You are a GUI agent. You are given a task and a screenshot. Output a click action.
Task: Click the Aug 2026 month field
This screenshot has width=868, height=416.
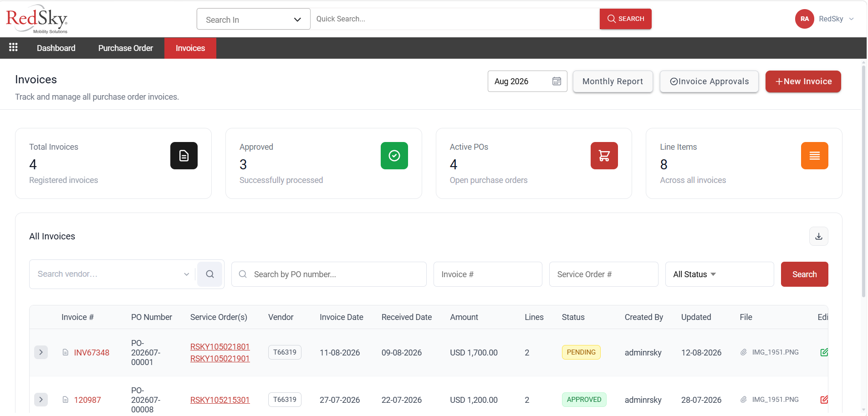click(x=527, y=81)
